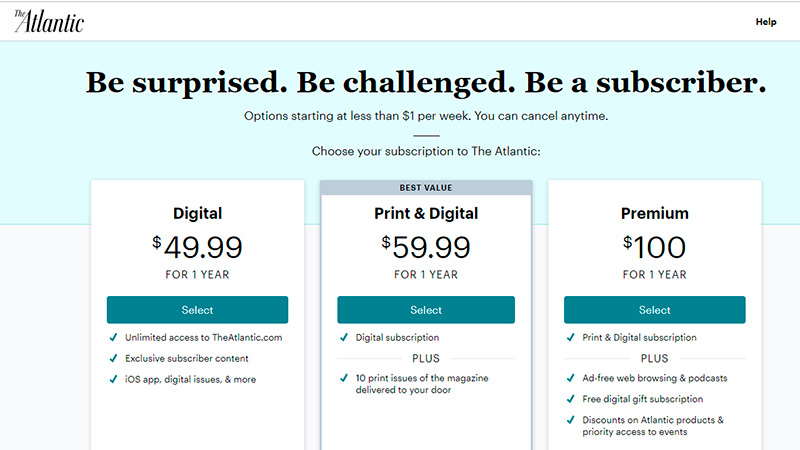Viewport: 800px width, 450px height.
Task: Click checkmark beside Discounts on Atlantic products
Action: 569,420
